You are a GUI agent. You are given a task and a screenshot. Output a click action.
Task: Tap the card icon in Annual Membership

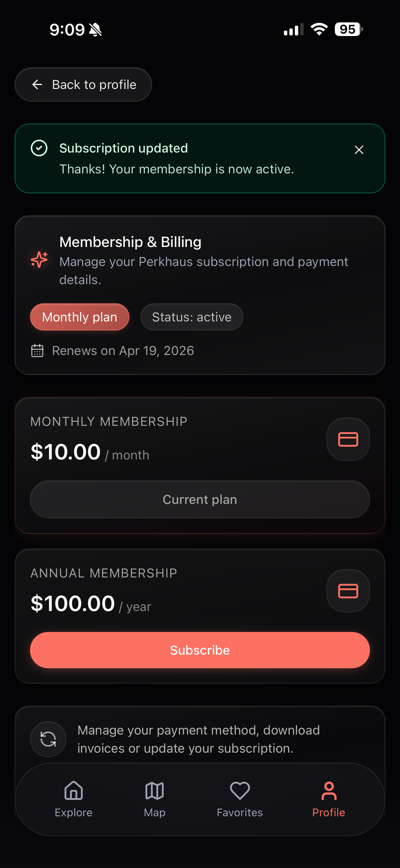click(348, 591)
